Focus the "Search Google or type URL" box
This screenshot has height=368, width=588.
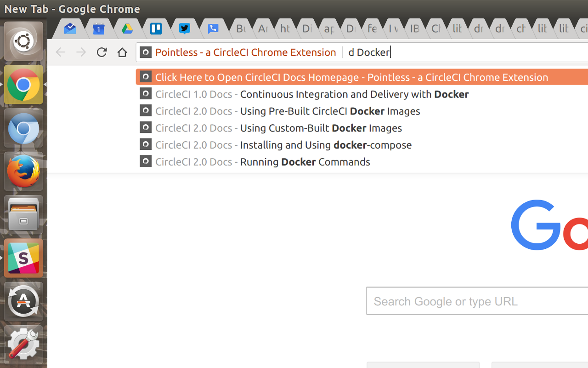(x=477, y=301)
